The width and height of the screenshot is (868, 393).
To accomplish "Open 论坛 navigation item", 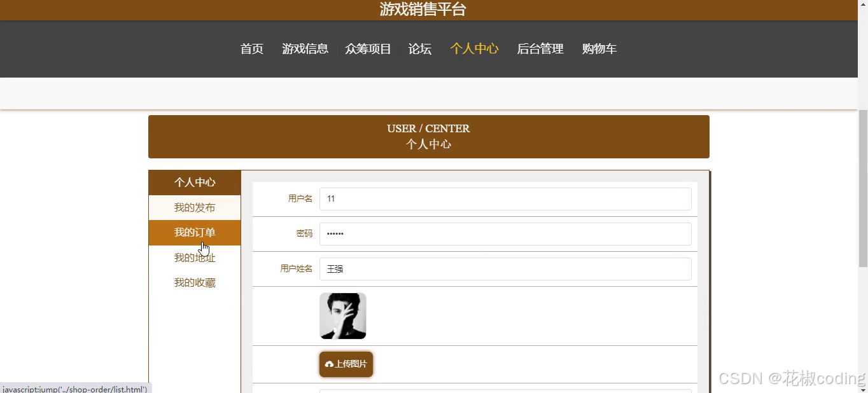I will coord(420,49).
